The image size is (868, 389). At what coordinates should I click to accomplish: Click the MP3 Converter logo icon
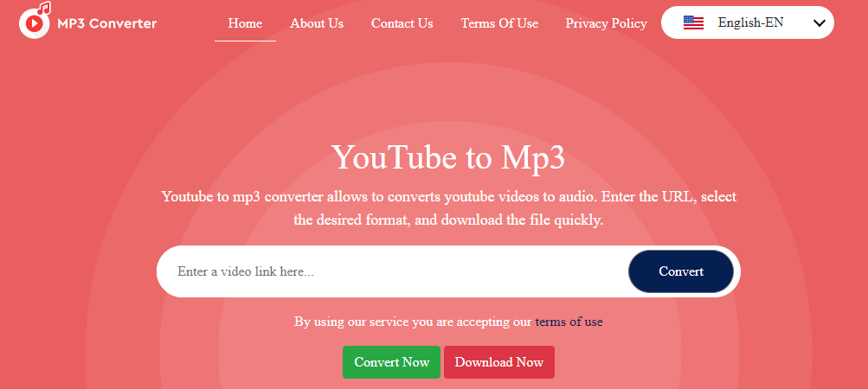click(35, 20)
